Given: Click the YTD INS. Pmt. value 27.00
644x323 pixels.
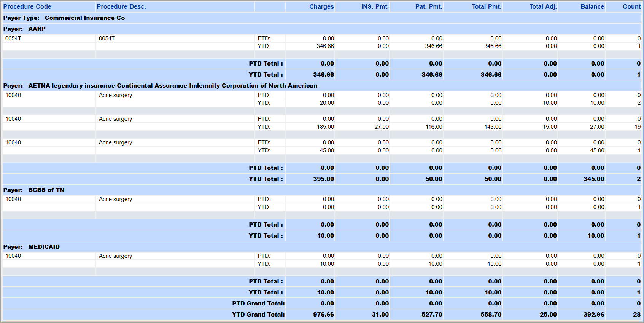Looking at the screenshot, I should 382,127.
